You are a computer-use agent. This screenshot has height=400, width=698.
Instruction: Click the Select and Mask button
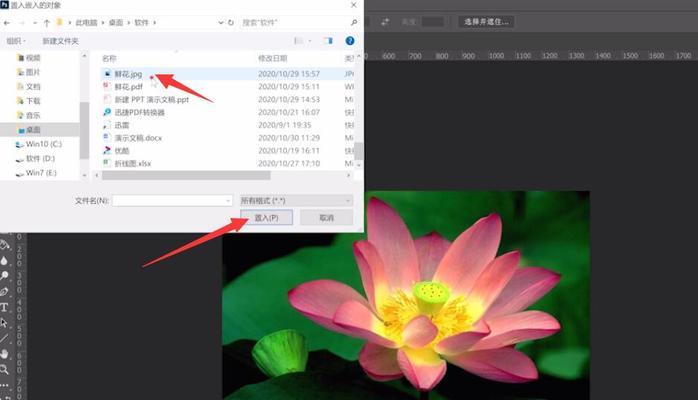[486, 22]
